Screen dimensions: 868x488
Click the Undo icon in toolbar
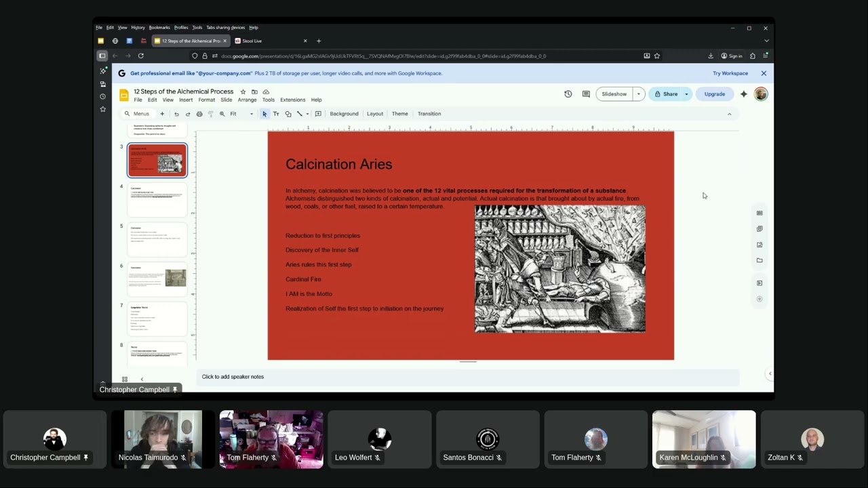(176, 114)
